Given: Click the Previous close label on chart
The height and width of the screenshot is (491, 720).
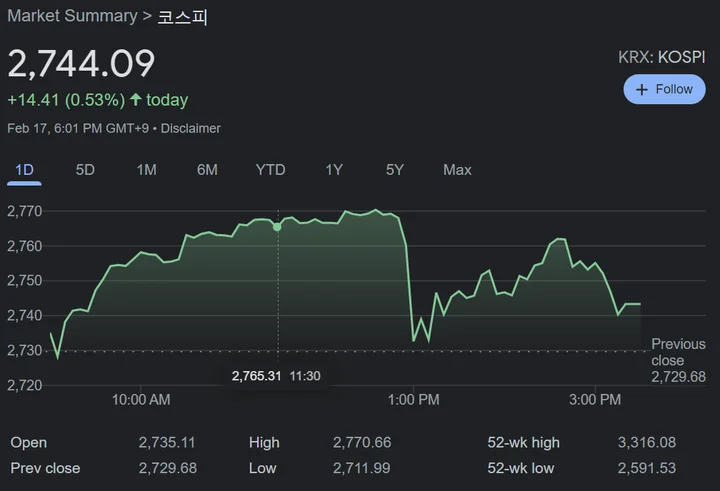Looking at the screenshot, I should [678, 352].
